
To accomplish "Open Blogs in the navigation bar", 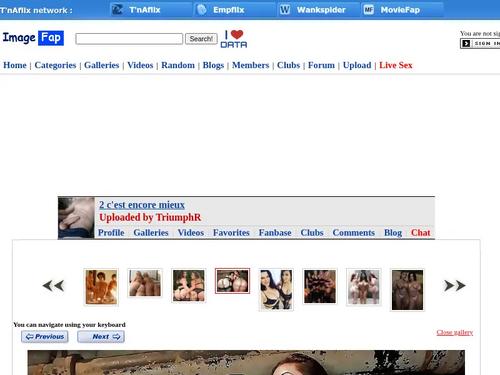I will pos(213,65).
